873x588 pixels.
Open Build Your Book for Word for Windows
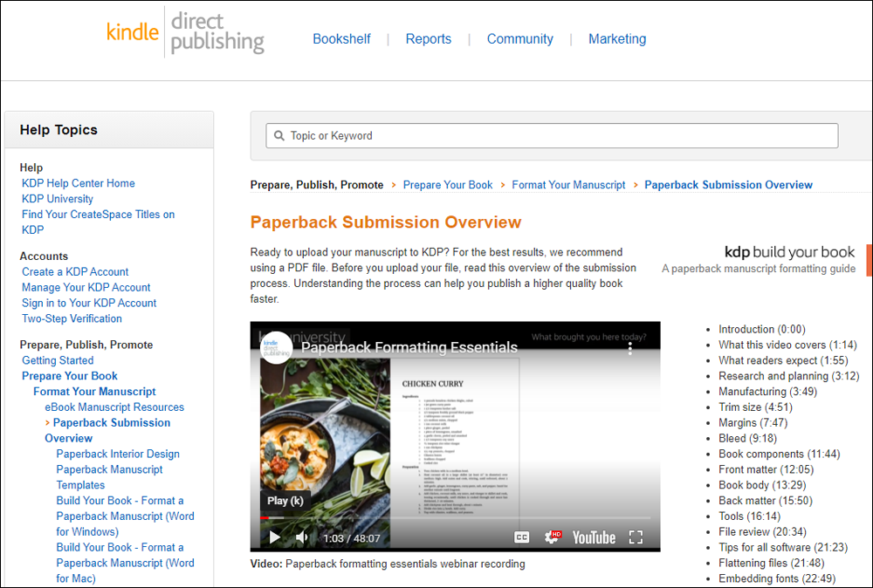125,516
